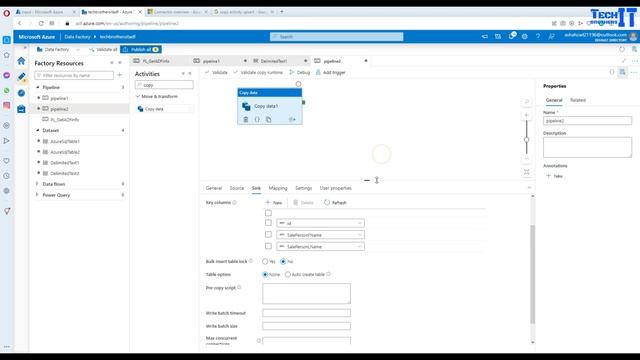Click the Write batch timeout field
This screenshot has width=640, height=360.
(306, 313)
